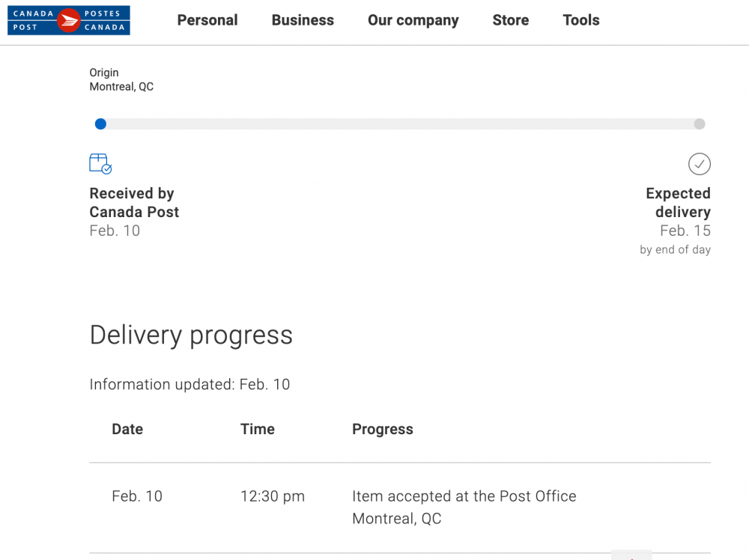Click the grey progress end dot
This screenshot has width=749, height=560.
point(700,124)
